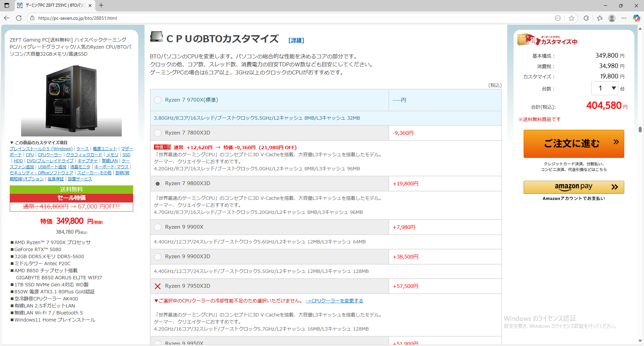644x346 pixels.
Task: Jump to SSD customization section
Action: coord(126,155)
